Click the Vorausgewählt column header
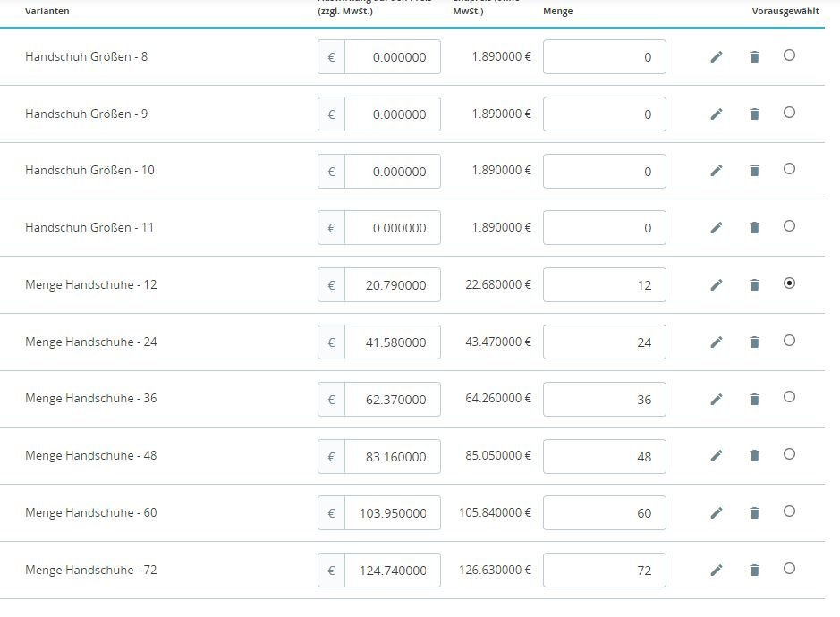Screen dimensions: 840x617 [x=785, y=11]
